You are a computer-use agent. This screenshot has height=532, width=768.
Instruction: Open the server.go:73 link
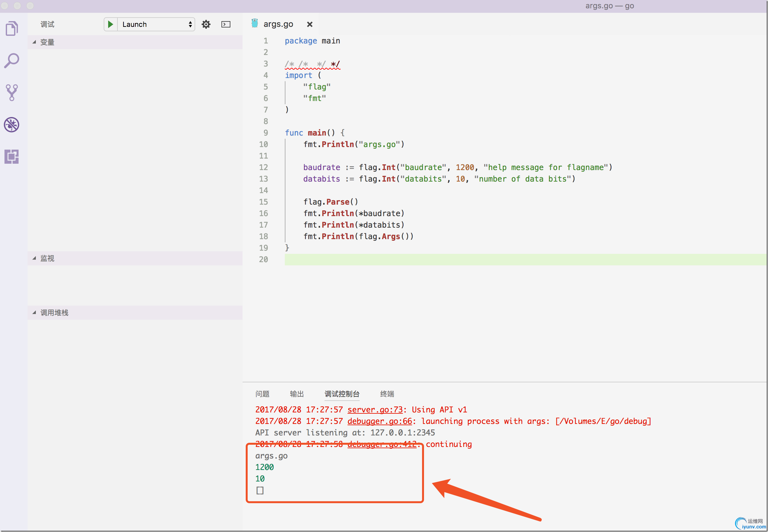tap(375, 410)
